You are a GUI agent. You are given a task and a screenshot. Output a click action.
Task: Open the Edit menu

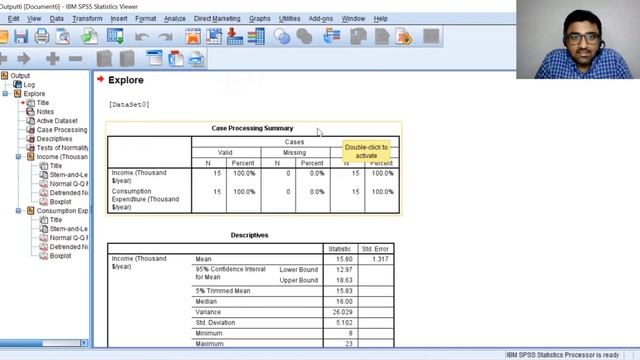pos(13,19)
